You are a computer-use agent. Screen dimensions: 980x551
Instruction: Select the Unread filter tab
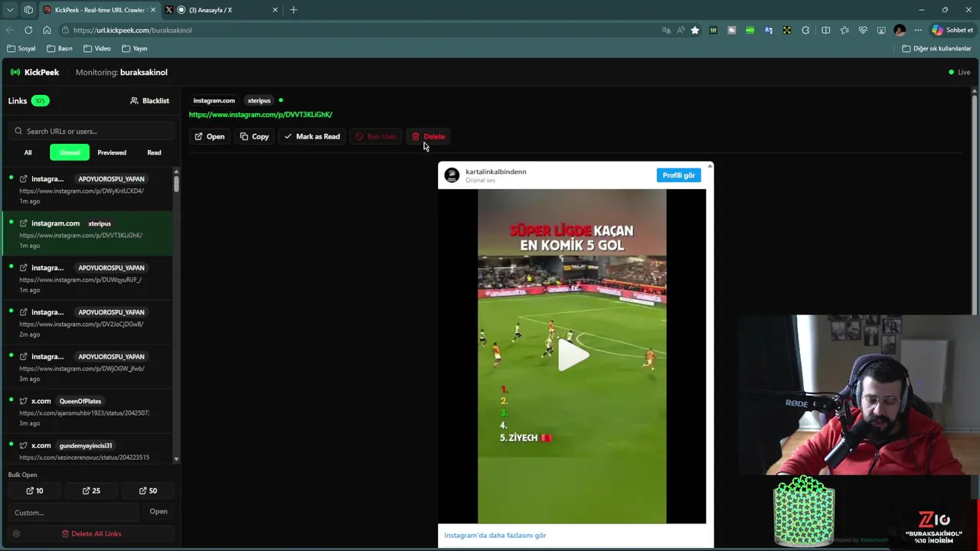tap(70, 152)
